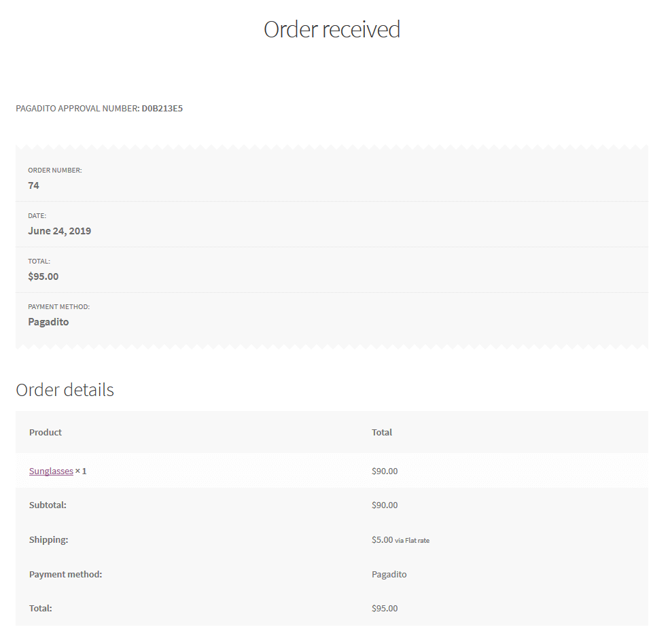Click bold Pagadito in the order summary
Viewport: 668px width, 644px height.
[48, 322]
